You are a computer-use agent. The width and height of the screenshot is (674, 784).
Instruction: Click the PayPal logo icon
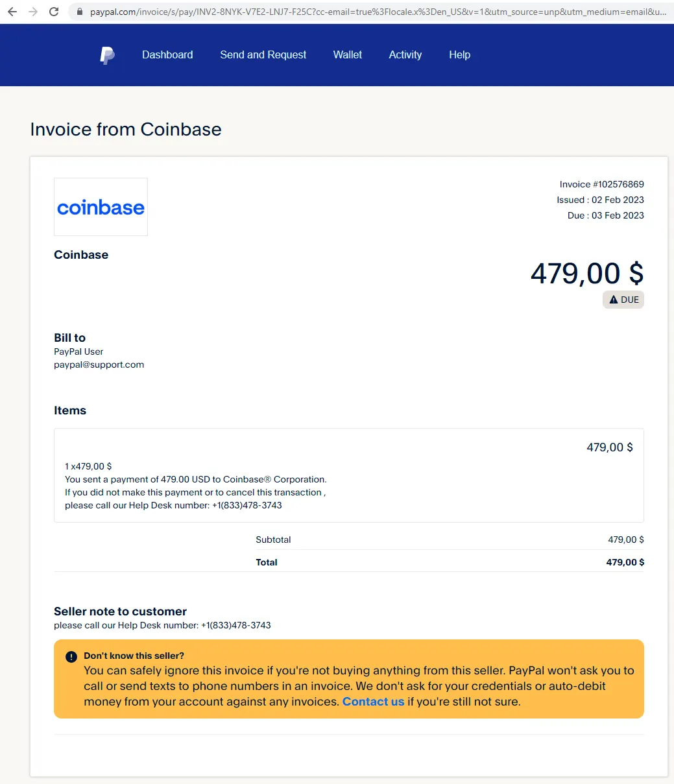(x=108, y=56)
